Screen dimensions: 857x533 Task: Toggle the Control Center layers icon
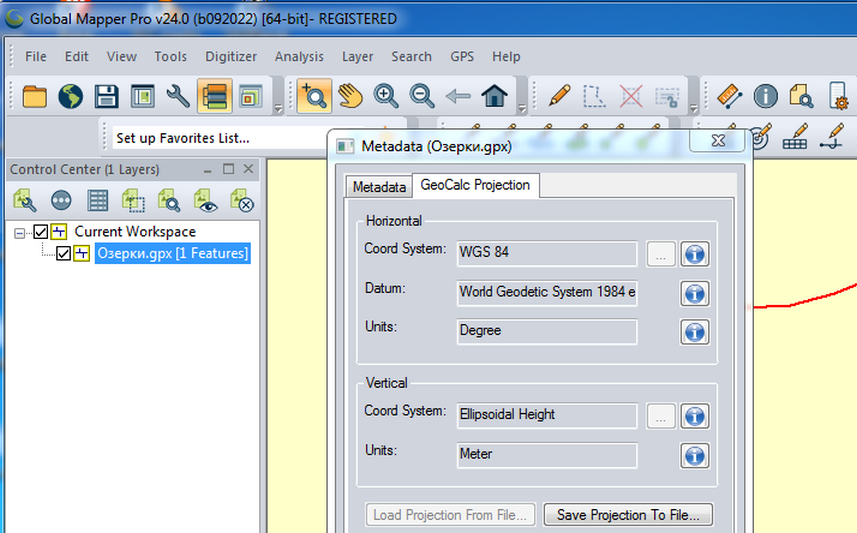(214, 97)
